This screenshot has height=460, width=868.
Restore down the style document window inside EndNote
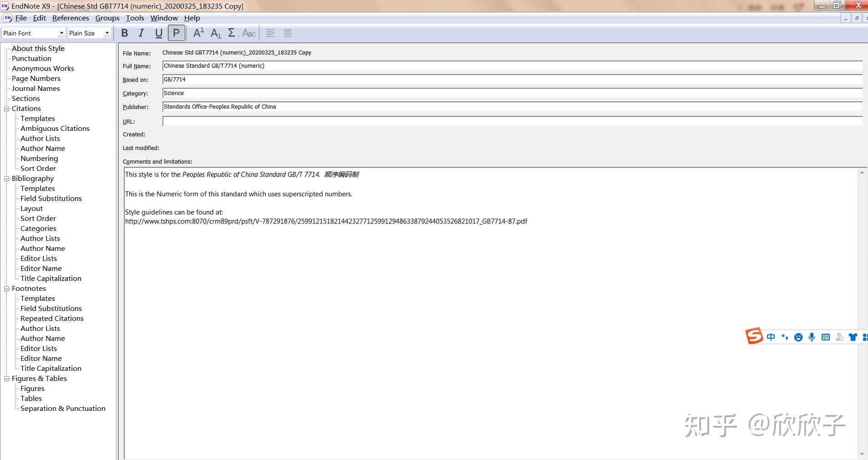(857, 18)
